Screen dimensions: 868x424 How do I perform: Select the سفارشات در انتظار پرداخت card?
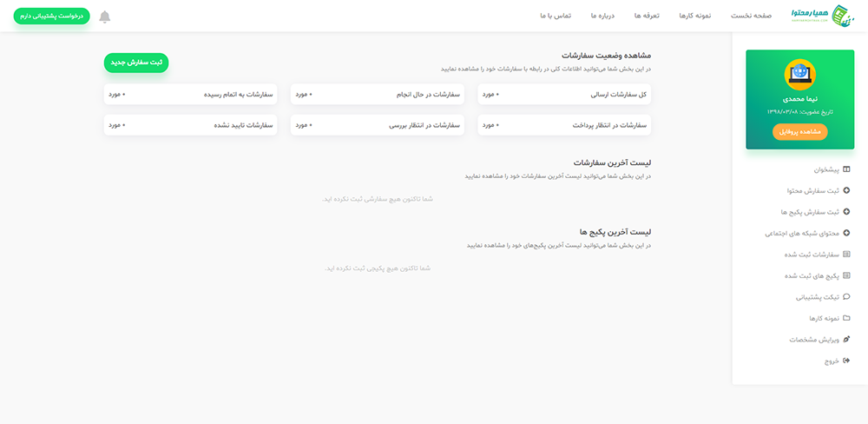pos(564,125)
